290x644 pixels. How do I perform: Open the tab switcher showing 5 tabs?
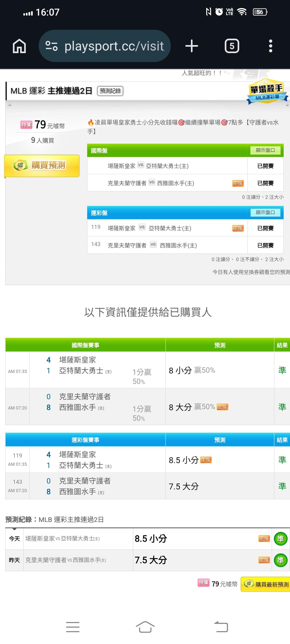tap(232, 46)
